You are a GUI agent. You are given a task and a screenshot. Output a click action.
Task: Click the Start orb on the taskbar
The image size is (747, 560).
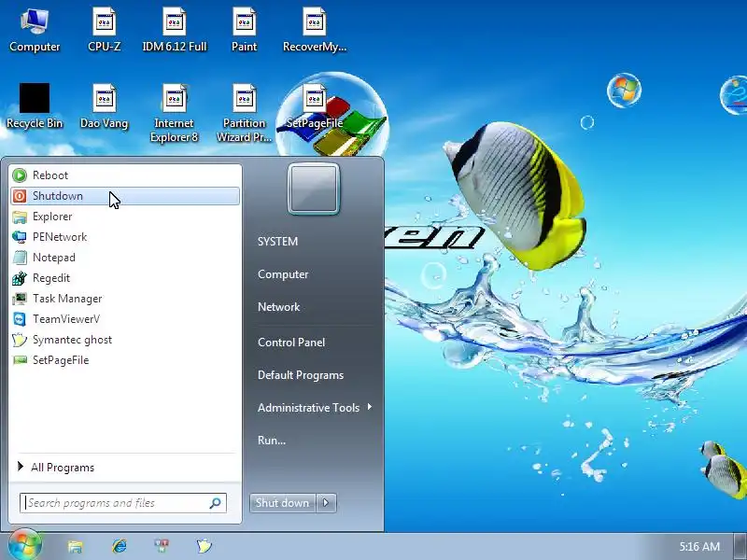[x=25, y=544]
